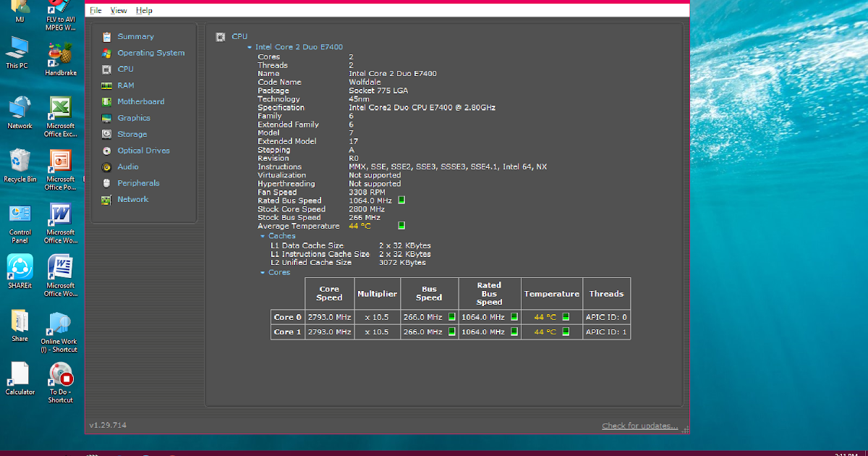The image size is (868, 456).
Task: Click the Core Speed column header
Action: pyautogui.click(x=329, y=294)
